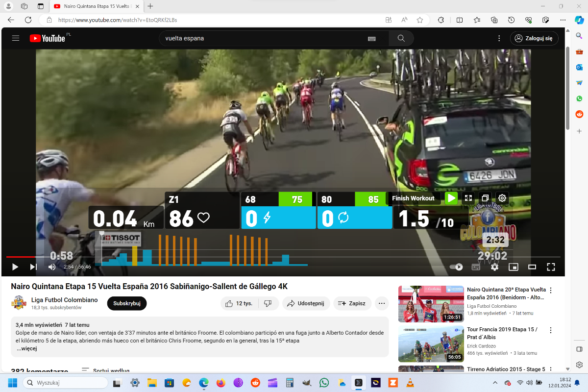Expand description with "...więcej"
Image resolution: width=588 pixels, height=392 pixels.
pos(26,348)
